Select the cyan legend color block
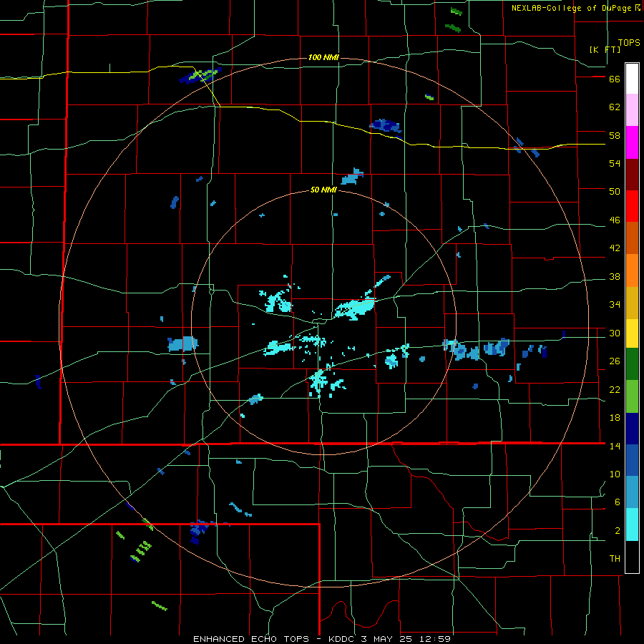Image resolution: width=644 pixels, height=644 pixels. [632, 525]
